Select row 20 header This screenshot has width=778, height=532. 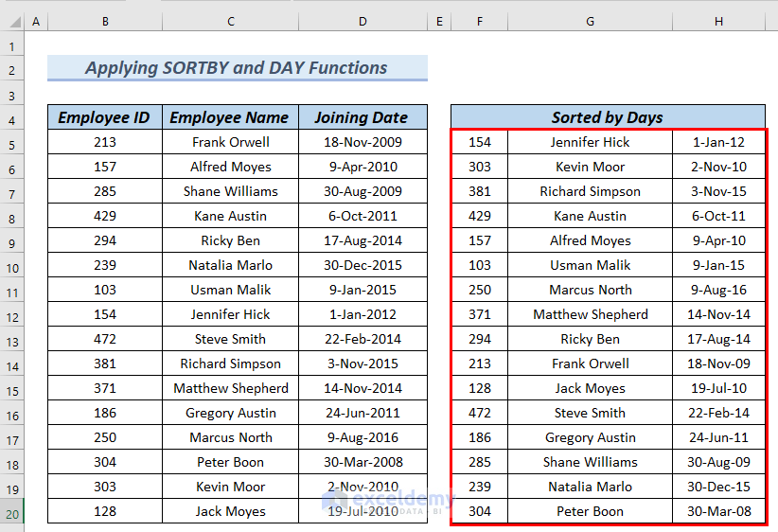click(x=12, y=514)
